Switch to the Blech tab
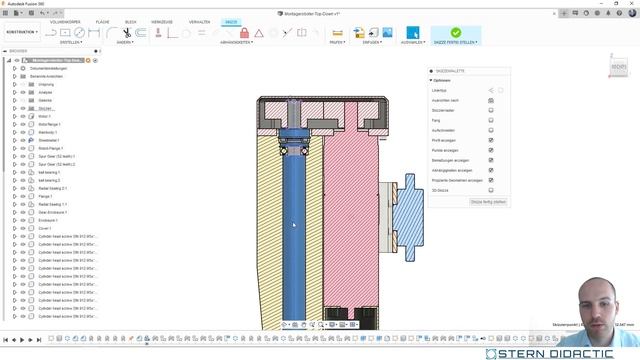 click(x=131, y=22)
